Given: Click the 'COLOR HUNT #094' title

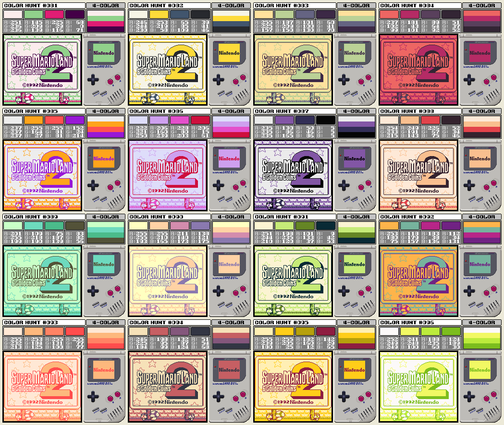Looking at the screenshot, I should click(156, 323).
